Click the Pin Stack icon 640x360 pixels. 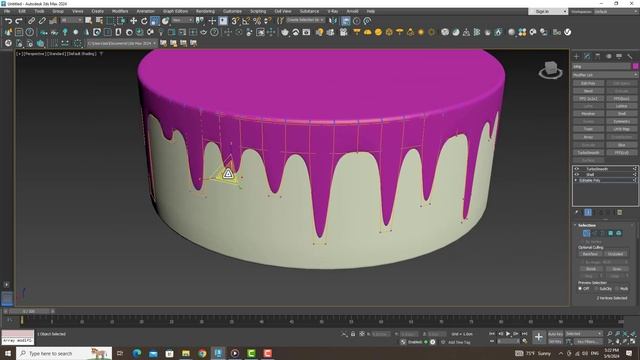coord(577,212)
